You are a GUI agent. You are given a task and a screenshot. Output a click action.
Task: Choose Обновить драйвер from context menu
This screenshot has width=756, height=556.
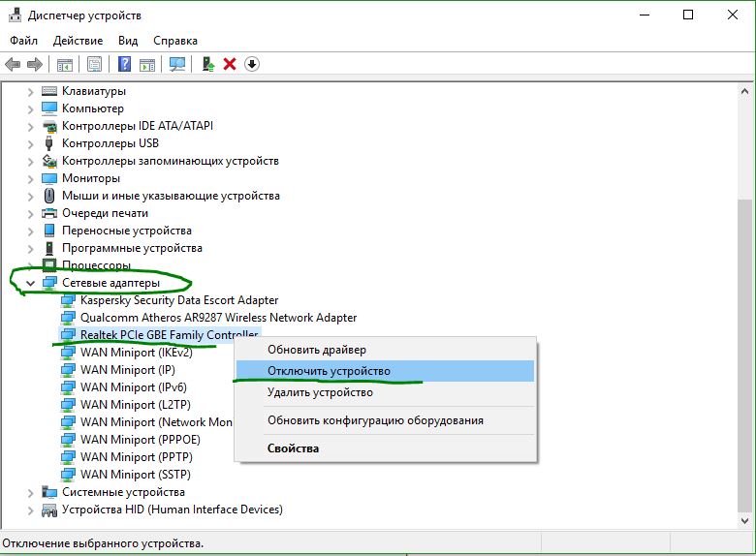[x=385, y=350]
